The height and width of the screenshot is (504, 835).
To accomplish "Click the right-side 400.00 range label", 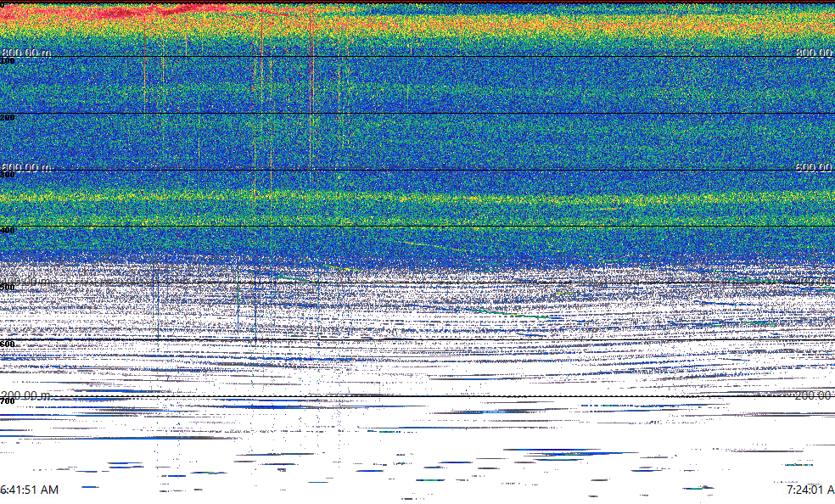I will 815,281.
